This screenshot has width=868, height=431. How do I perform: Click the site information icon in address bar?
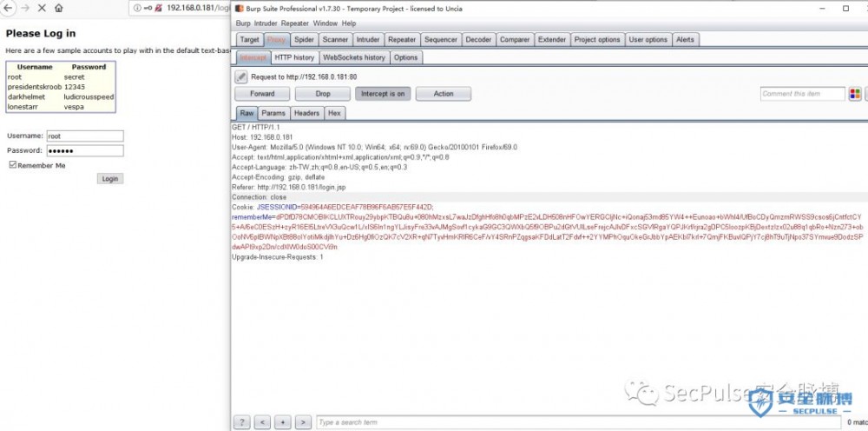click(137, 8)
